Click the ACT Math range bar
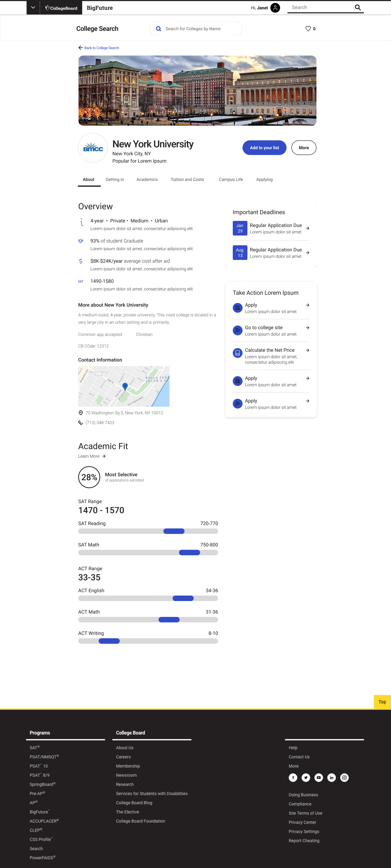Screen dimensions: 391x868 pos(148,620)
